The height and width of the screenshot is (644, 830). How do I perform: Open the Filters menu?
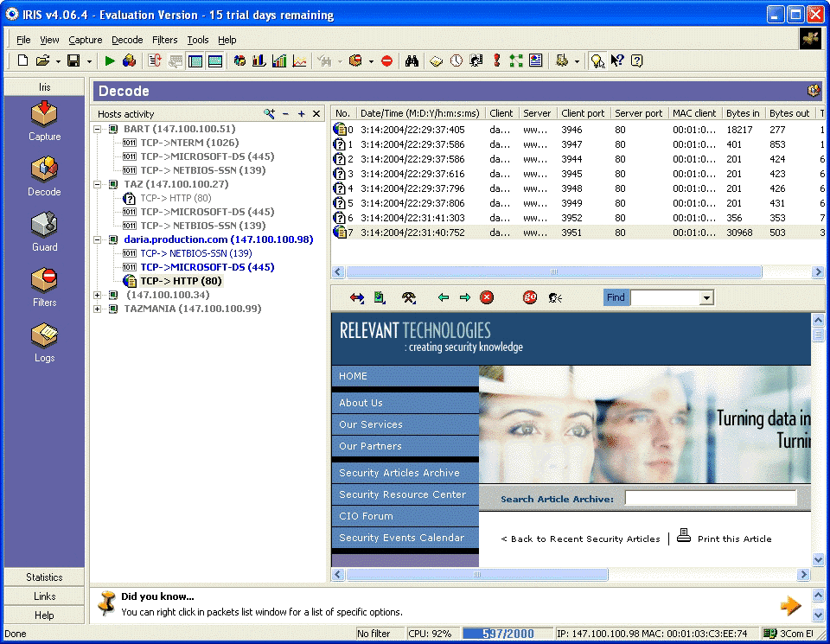pos(164,40)
